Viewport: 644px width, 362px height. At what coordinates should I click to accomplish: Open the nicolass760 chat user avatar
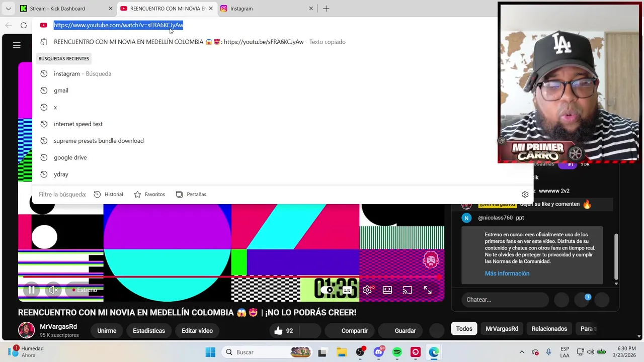click(x=466, y=218)
